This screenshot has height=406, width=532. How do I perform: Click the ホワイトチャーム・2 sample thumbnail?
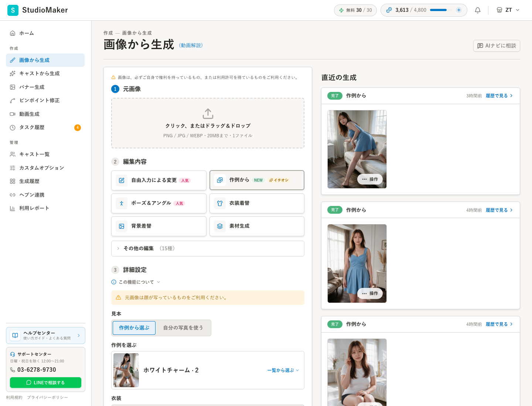126,370
